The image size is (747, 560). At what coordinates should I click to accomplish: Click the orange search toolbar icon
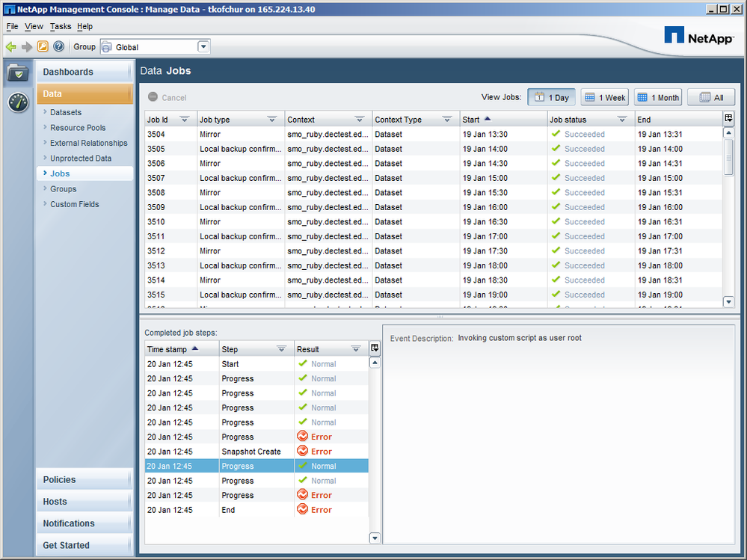point(43,46)
